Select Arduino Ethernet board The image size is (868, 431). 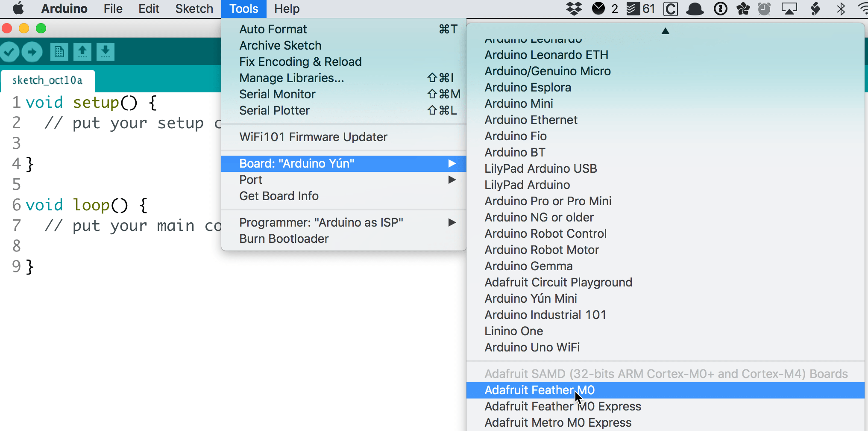[666, 120]
